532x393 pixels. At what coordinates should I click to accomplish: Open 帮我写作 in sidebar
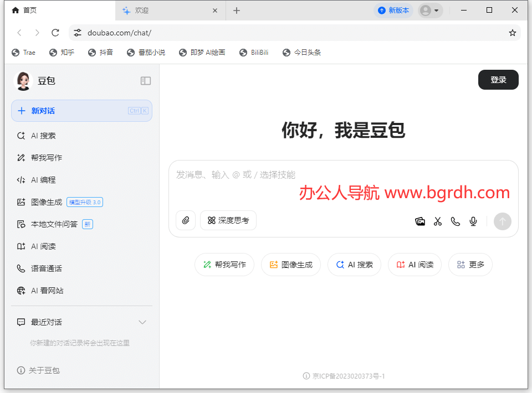tap(82, 158)
